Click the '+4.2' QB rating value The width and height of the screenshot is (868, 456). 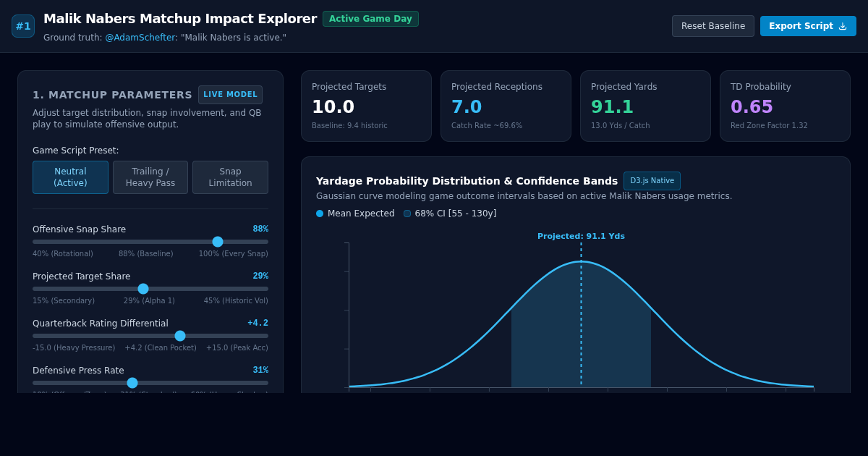pos(258,323)
